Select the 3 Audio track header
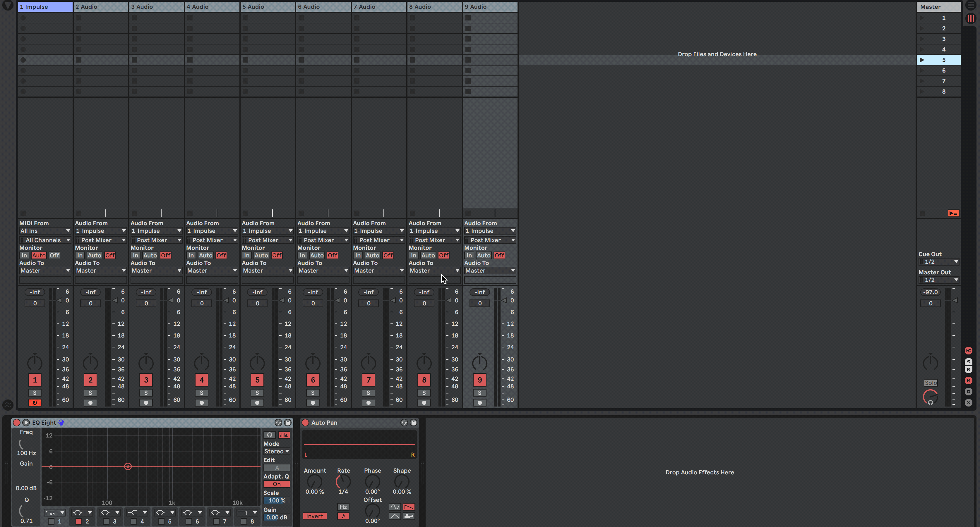Viewport: 980px width, 527px height. pyautogui.click(x=156, y=6)
